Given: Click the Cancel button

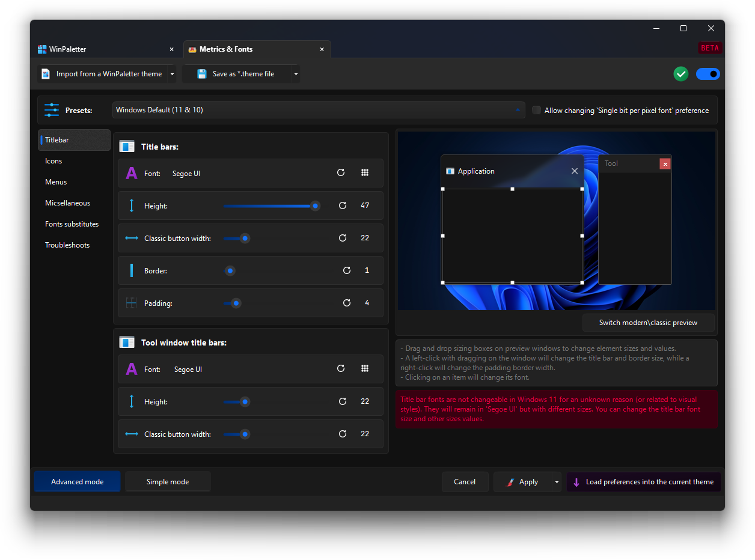Looking at the screenshot, I should (x=465, y=482).
